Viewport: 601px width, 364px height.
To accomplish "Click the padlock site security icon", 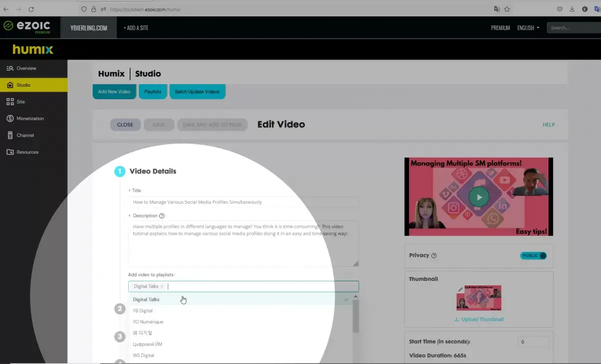I will (x=93, y=9).
